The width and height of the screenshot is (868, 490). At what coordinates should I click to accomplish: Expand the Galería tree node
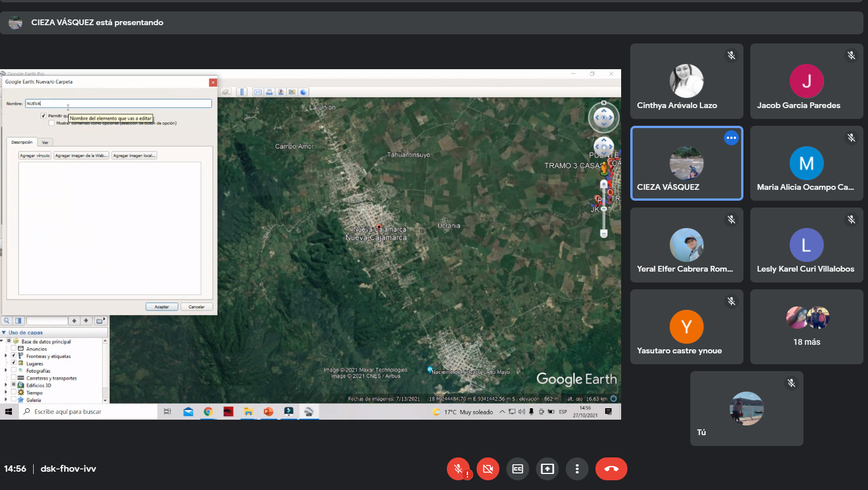click(x=6, y=400)
